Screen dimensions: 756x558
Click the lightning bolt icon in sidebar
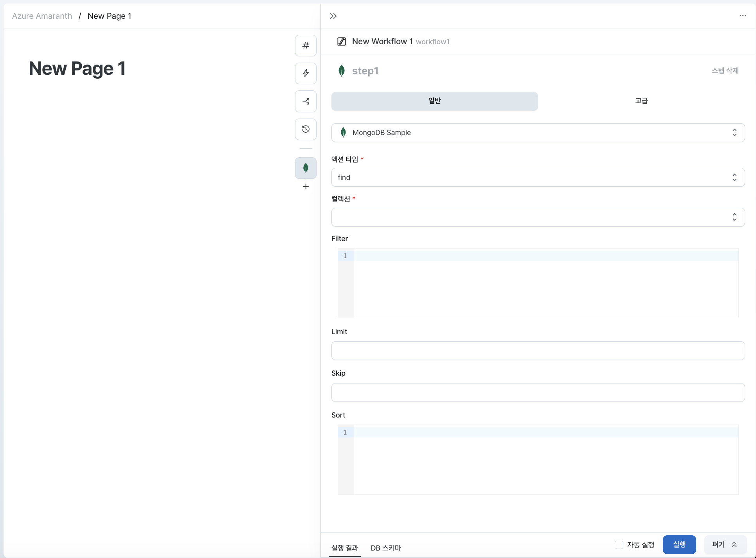[306, 73]
